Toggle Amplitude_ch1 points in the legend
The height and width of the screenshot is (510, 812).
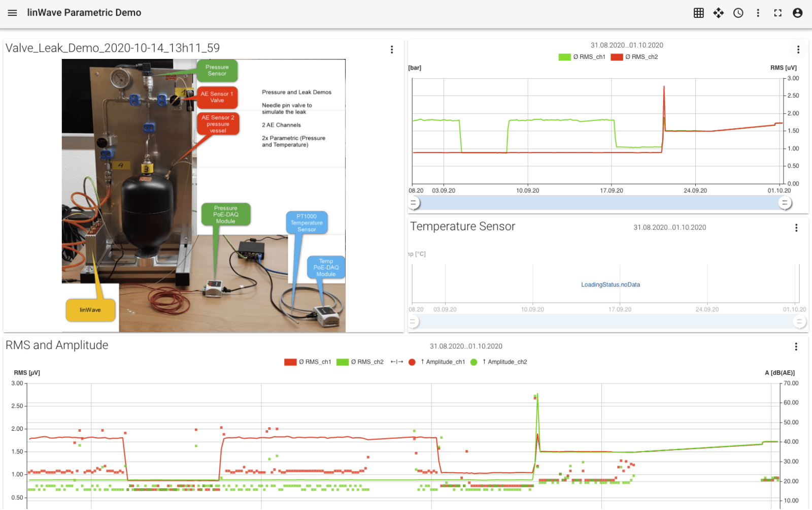[x=436, y=362]
